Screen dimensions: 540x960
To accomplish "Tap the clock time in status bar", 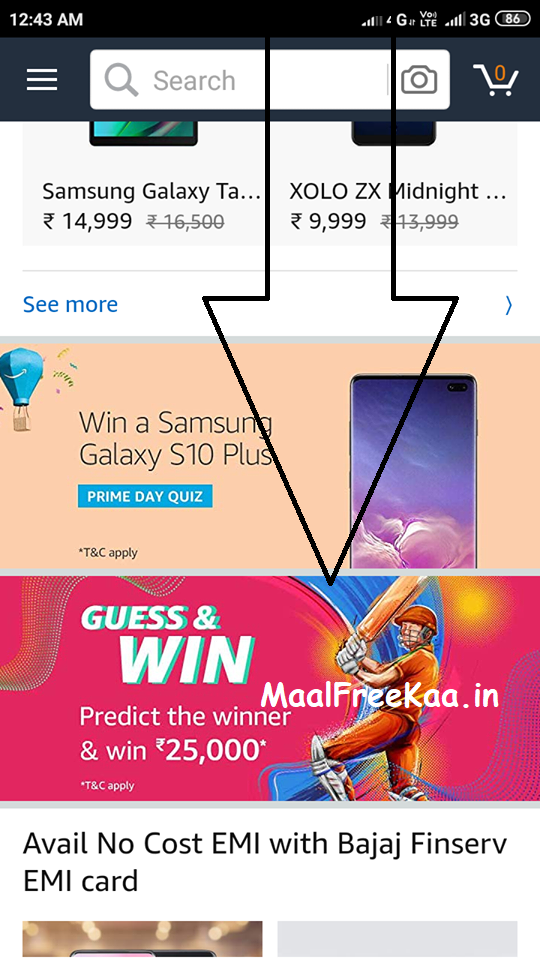I will point(46,20).
